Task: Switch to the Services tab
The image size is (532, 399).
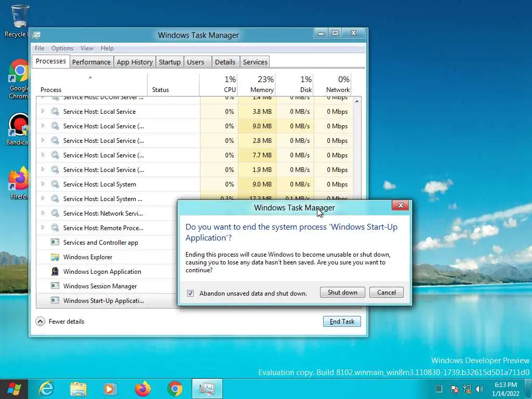Action: [255, 62]
